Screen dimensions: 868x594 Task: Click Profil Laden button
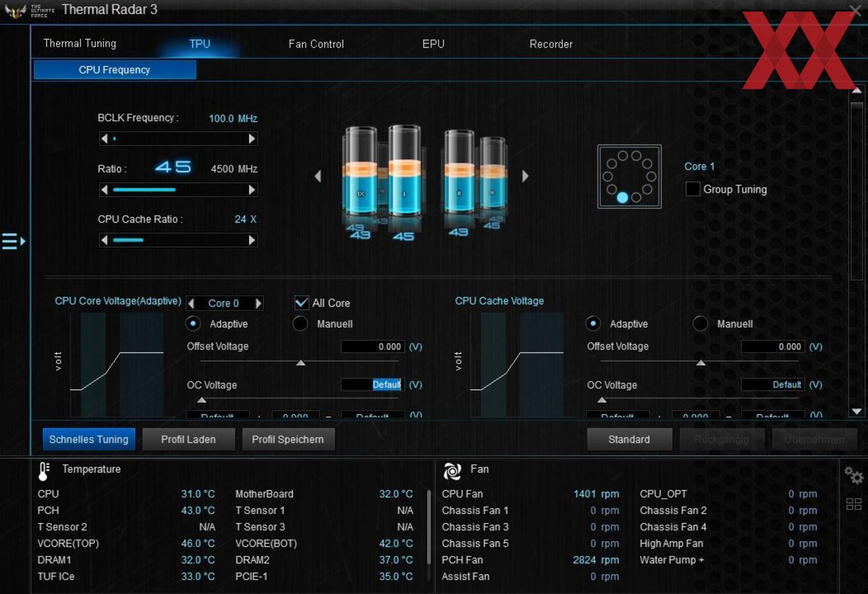(x=188, y=439)
